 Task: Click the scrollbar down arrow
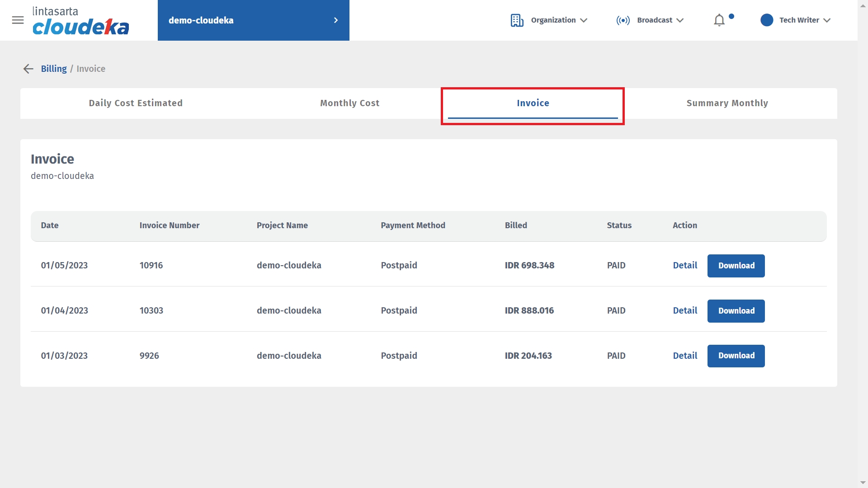pyautogui.click(x=863, y=483)
